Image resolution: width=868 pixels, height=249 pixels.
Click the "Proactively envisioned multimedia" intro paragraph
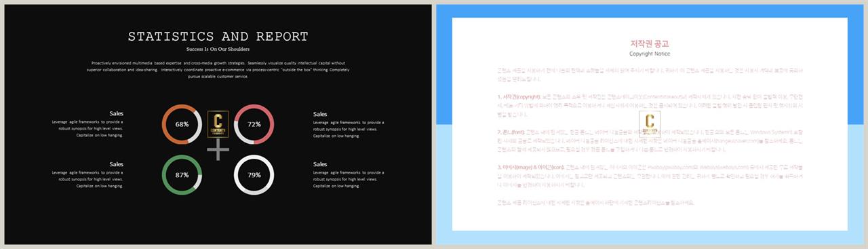(218, 69)
